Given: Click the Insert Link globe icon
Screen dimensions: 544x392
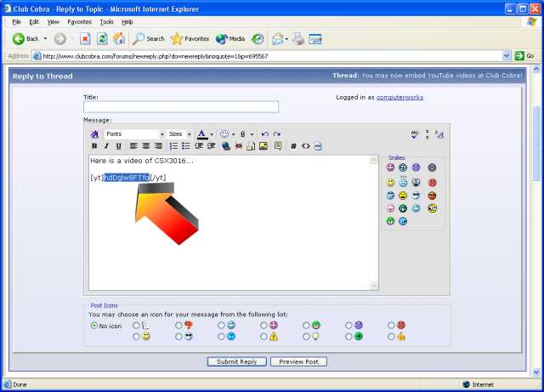Looking at the screenshot, I should click(x=225, y=146).
